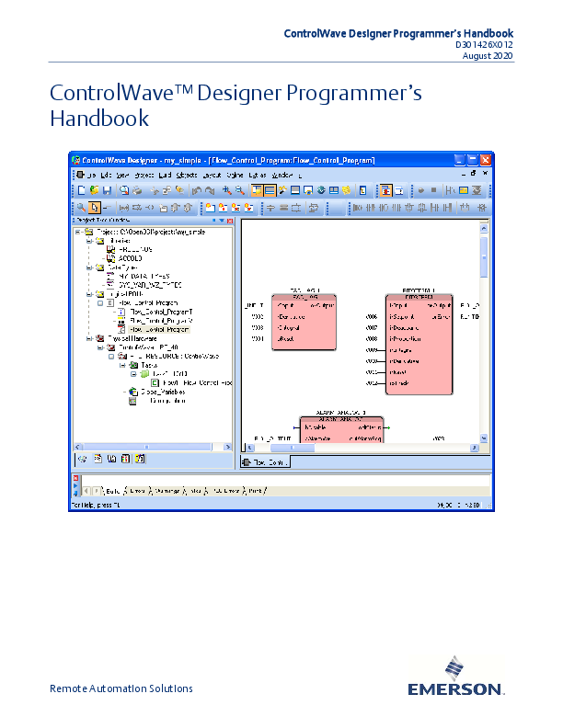Click the Cut scissors icon

tap(155, 190)
